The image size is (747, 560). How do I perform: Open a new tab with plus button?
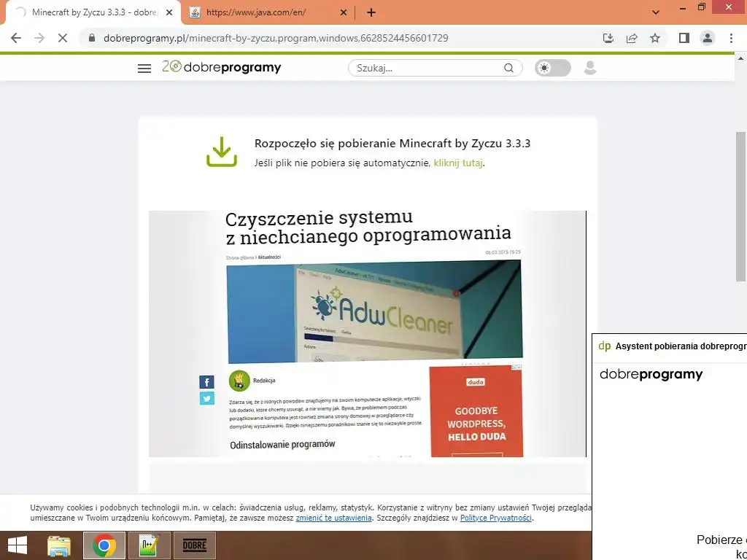(x=371, y=12)
